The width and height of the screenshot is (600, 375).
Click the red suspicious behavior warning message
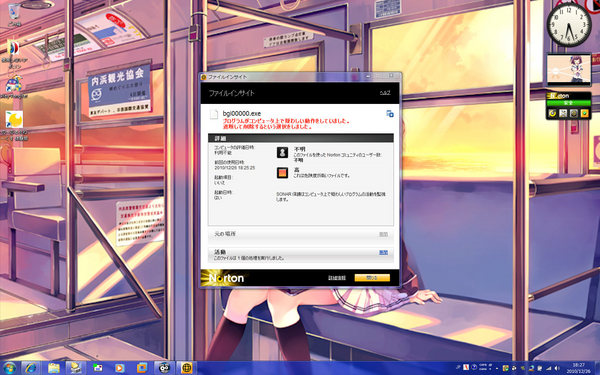tap(286, 123)
